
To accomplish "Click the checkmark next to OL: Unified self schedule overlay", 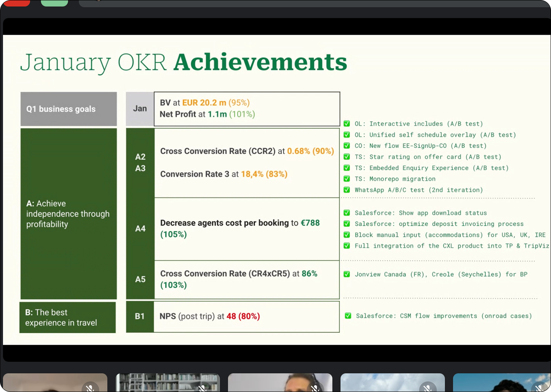I will pos(347,135).
